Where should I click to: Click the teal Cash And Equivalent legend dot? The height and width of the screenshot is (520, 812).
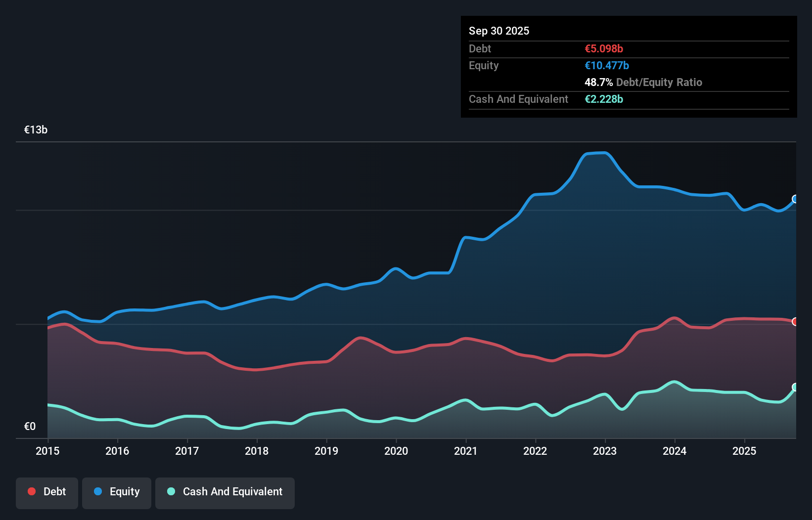(171, 491)
